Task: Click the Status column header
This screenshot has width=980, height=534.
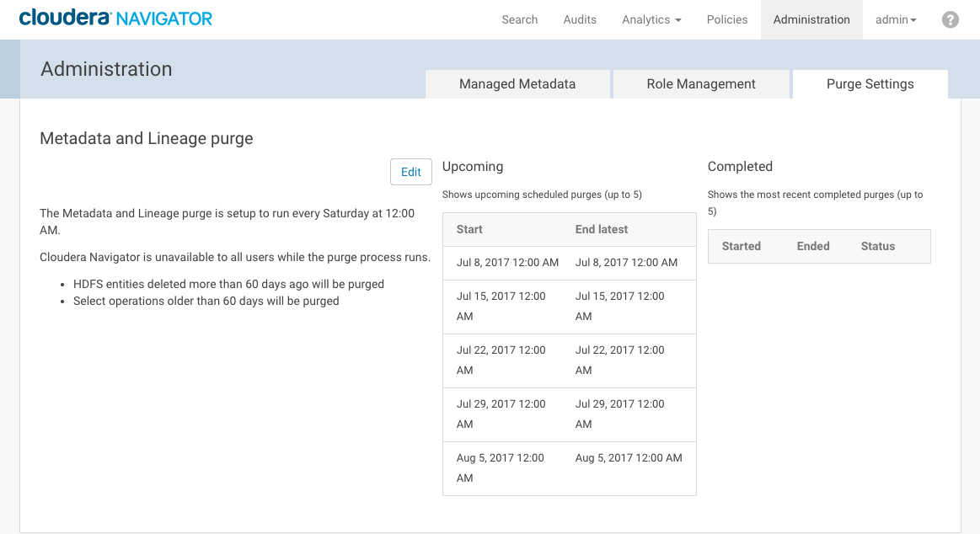Action: coord(877,246)
